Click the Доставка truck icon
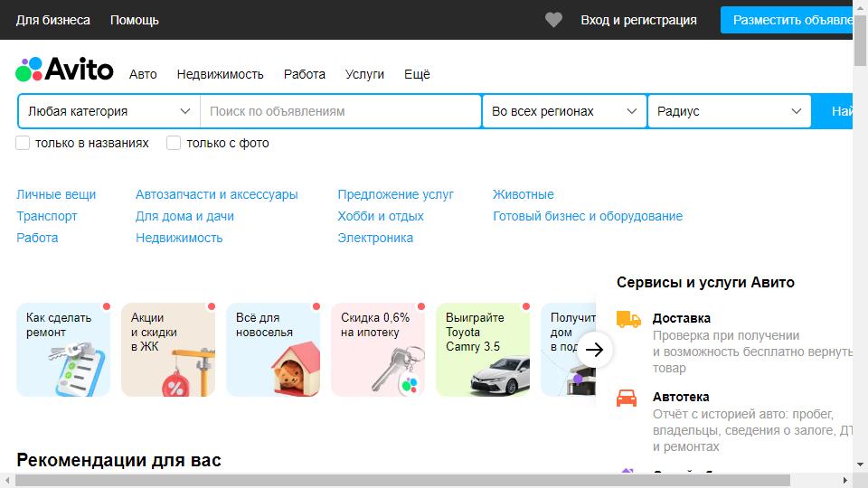Image resolution: width=868 pixels, height=488 pixels. (x=628, y=319)
